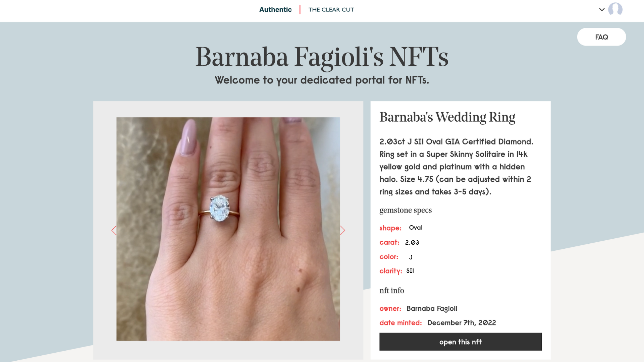Click the carat value 2.03
The width and height of the screenshot is (644, 362).
pos(412,242)
